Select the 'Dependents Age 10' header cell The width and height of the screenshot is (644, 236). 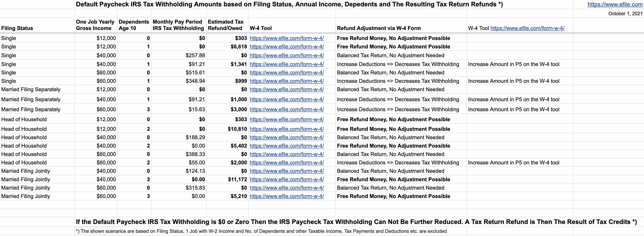click(134, 25)
